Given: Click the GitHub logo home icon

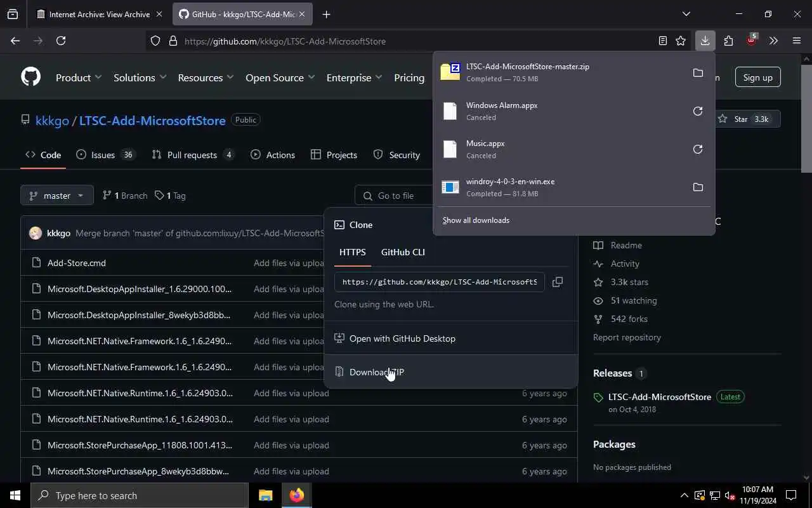Looking at the screenshot, I should click(x=30, y=77).
